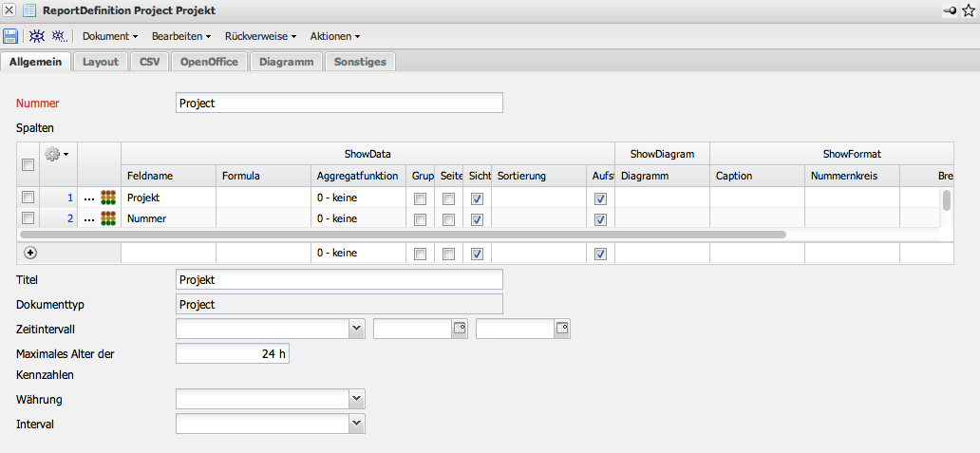Click the colored dots icon in Nummer row
The width and height of the screenshot is (980, 453).
point(108,219)
